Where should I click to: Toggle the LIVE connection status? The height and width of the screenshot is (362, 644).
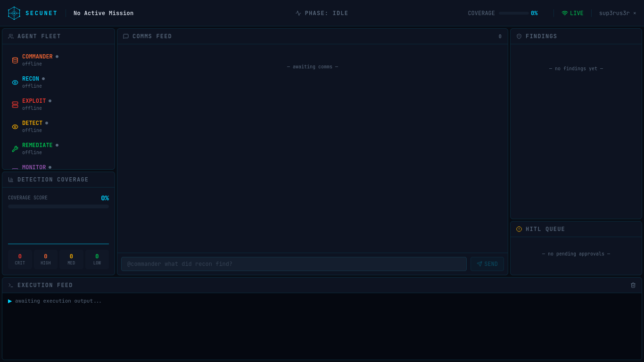[572, 13]
